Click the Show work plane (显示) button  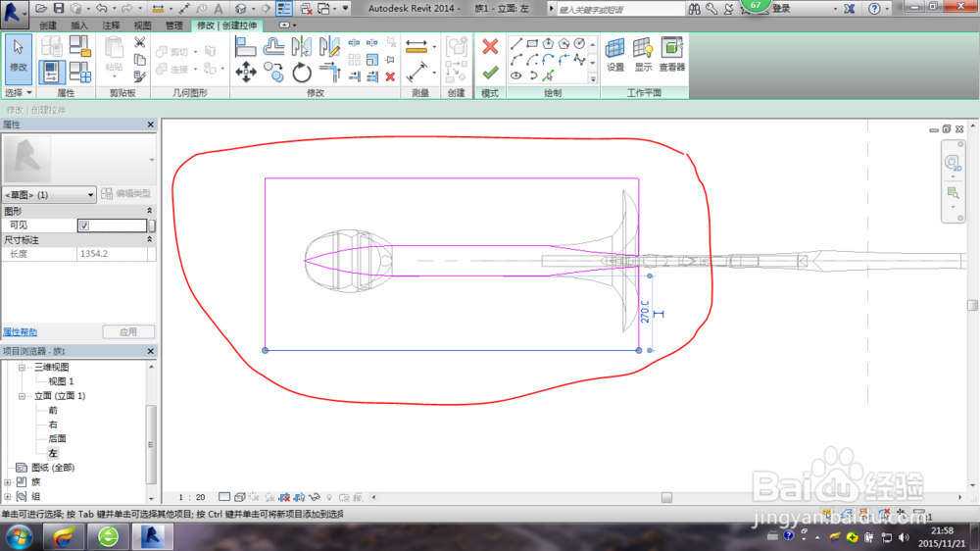(x=643, y=54)
